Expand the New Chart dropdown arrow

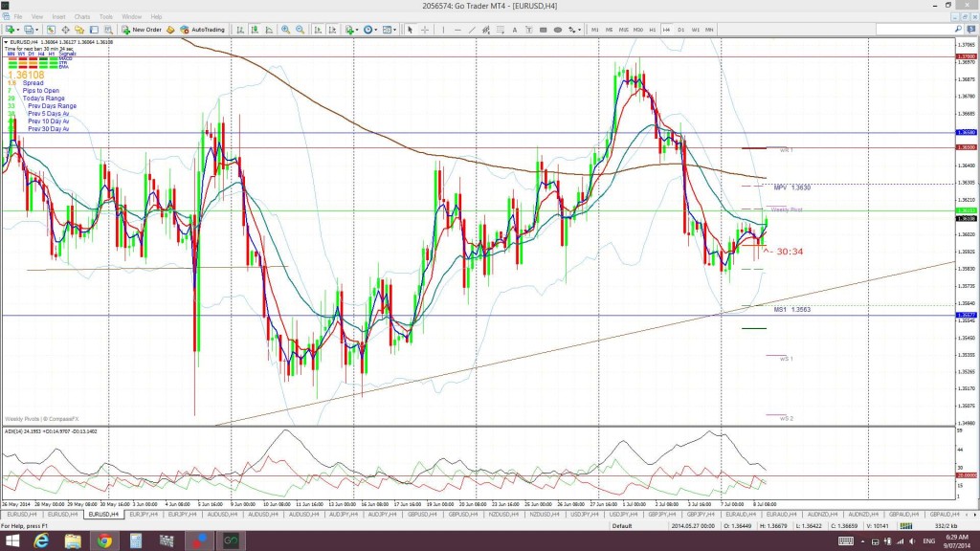point(17,30)
